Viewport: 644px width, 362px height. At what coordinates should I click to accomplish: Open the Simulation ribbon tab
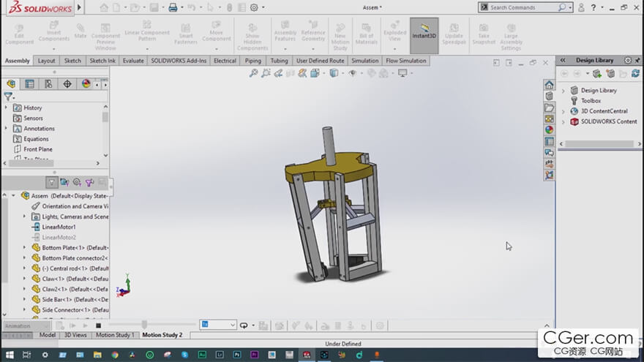364,61
